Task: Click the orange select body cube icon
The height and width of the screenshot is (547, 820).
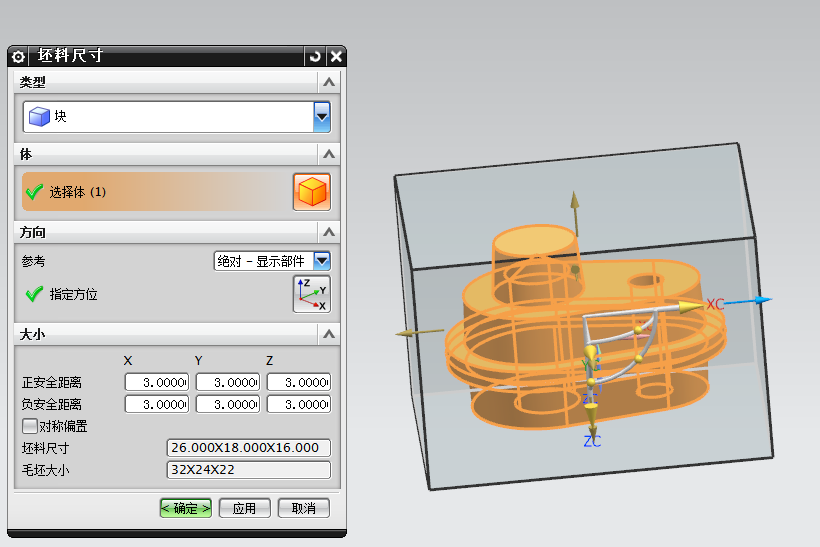Action: point(312,192)
